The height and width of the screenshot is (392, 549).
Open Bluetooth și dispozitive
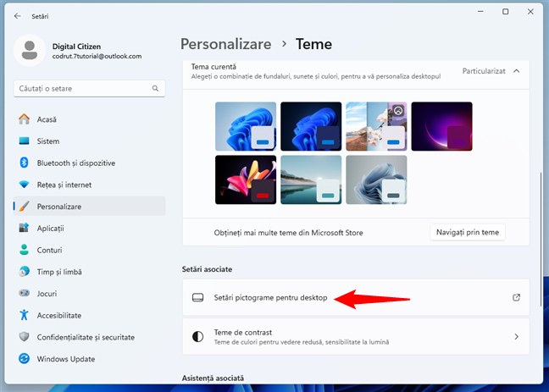(x=89, y=163)
